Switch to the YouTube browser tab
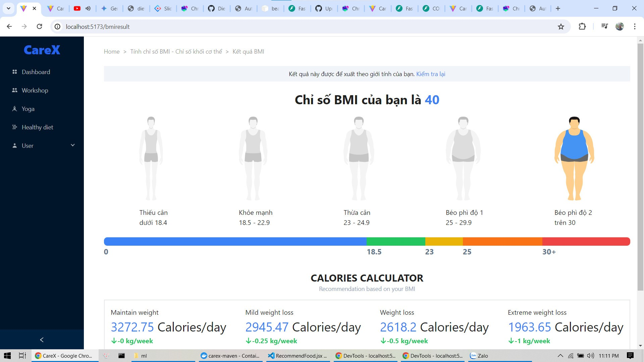Screen dimensions: 644x362 (77, 8)
